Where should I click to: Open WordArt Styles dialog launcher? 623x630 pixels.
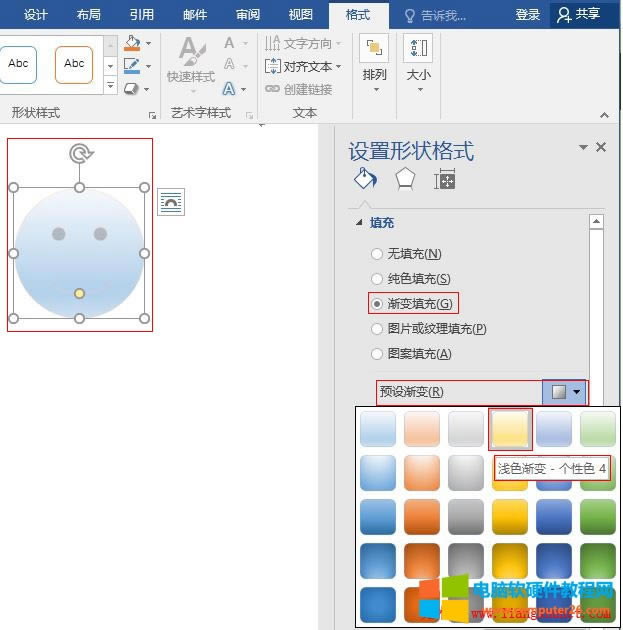tap(249, 116)
